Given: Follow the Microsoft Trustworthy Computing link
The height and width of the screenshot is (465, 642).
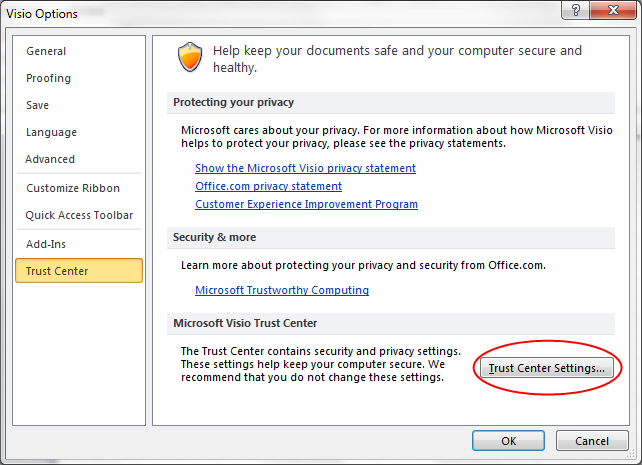Looking at the screenshot, I should tap(282, 290).
